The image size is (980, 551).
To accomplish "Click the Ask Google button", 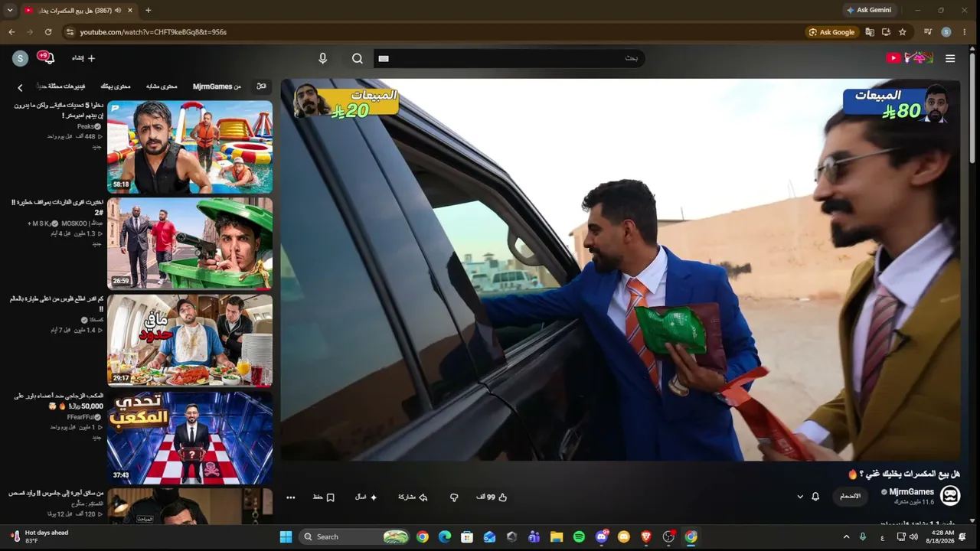I will (831, 32).
